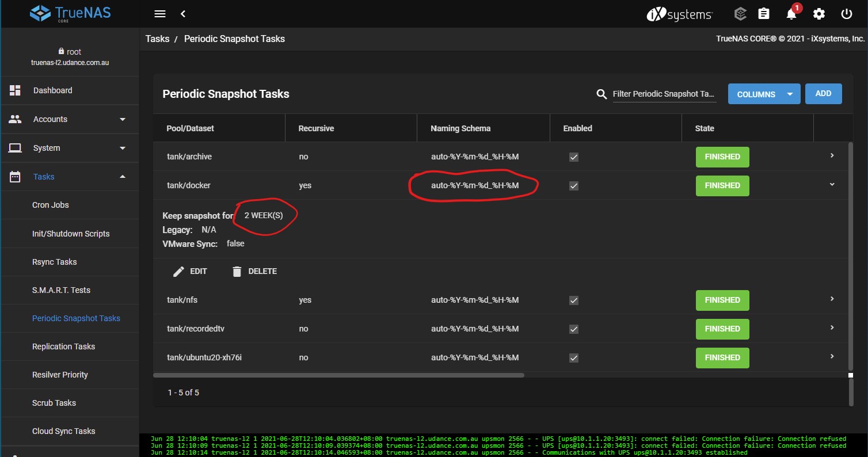
Task: Click the root lock icon
Action: click(61, 51)
